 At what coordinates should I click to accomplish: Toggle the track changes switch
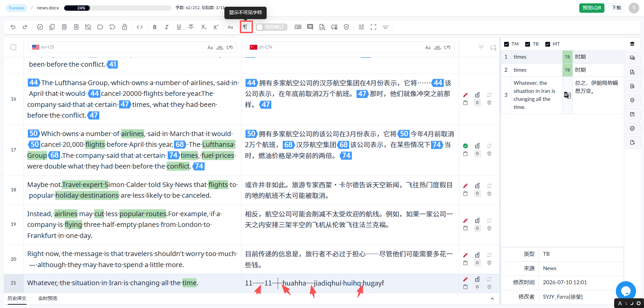coord(271,27)
